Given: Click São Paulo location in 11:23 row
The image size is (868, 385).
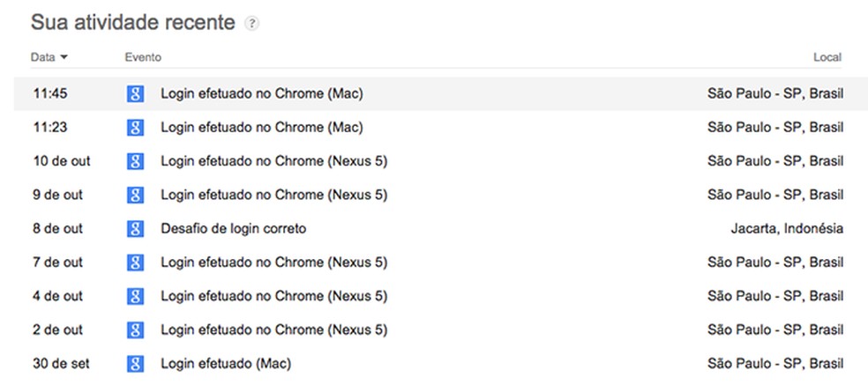Looking at the screenshot, I should [775, 127].
